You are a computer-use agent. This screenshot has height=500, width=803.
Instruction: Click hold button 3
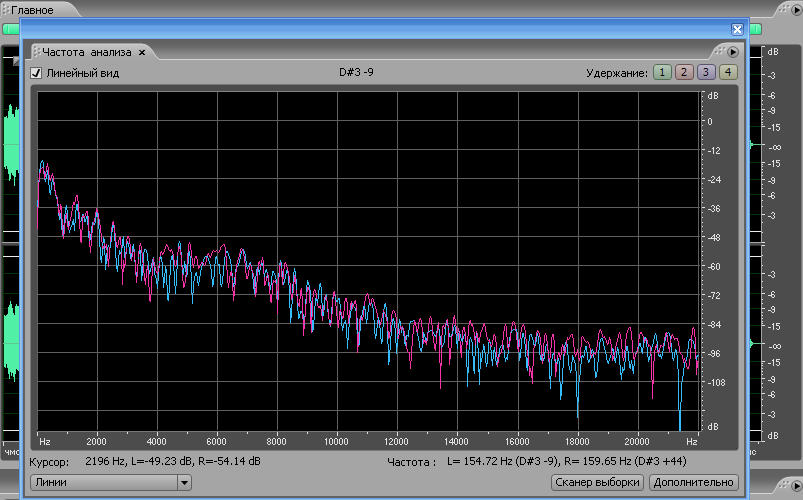pos(706,72)
